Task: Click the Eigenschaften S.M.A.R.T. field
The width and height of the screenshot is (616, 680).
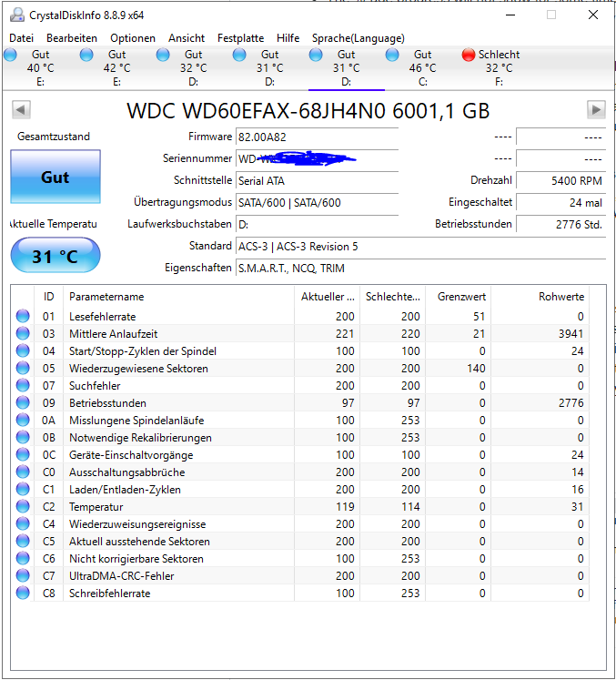Action: (420, 269)
